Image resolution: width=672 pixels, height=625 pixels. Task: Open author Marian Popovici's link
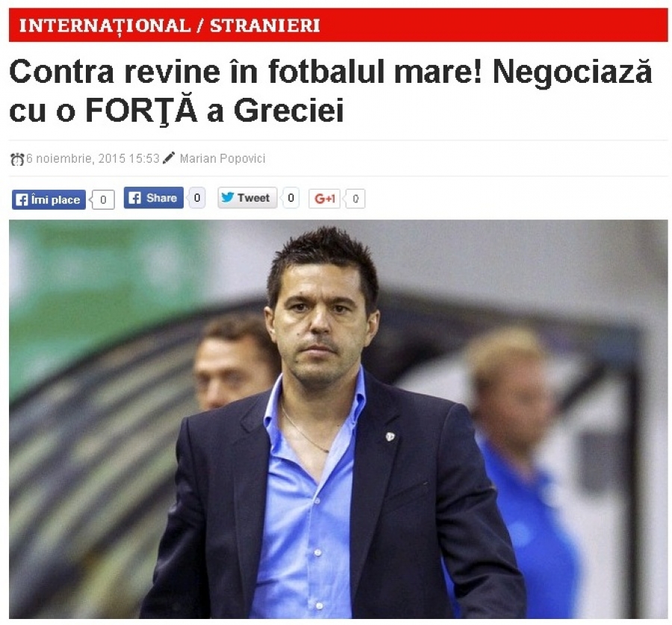pos(223,158)
